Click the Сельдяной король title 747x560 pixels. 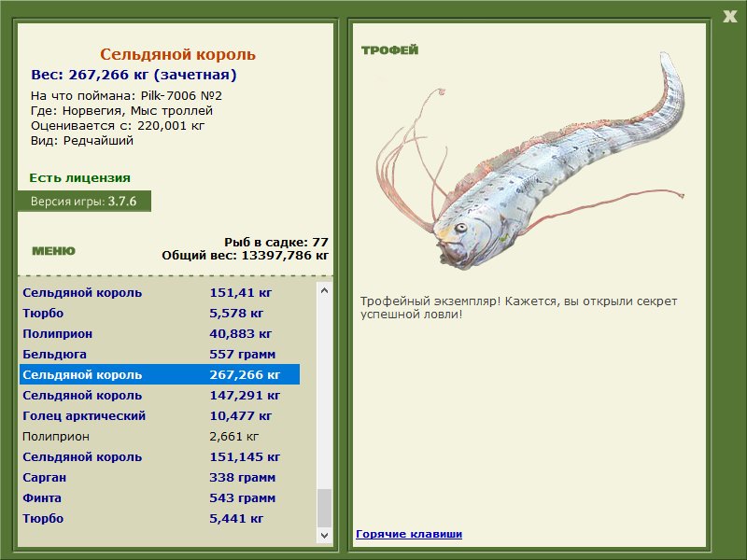(177, 54)
